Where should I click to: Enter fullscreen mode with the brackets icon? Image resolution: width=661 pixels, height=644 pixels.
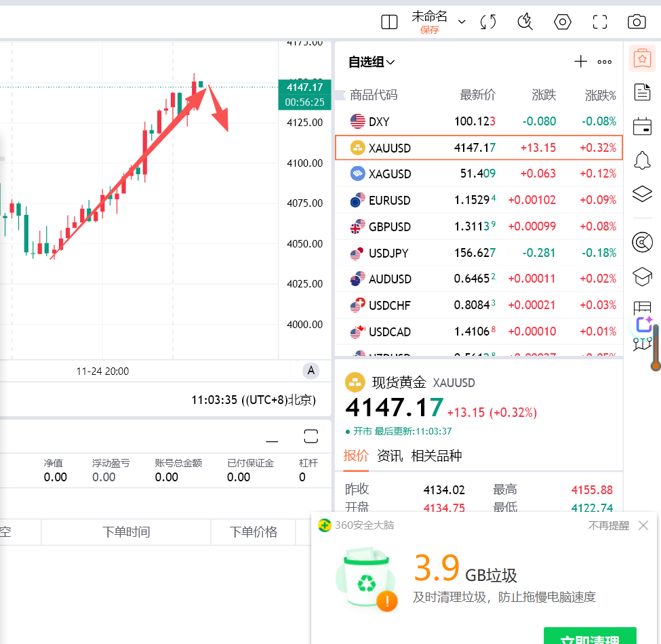pyautogui.click(x=599, y=22)
